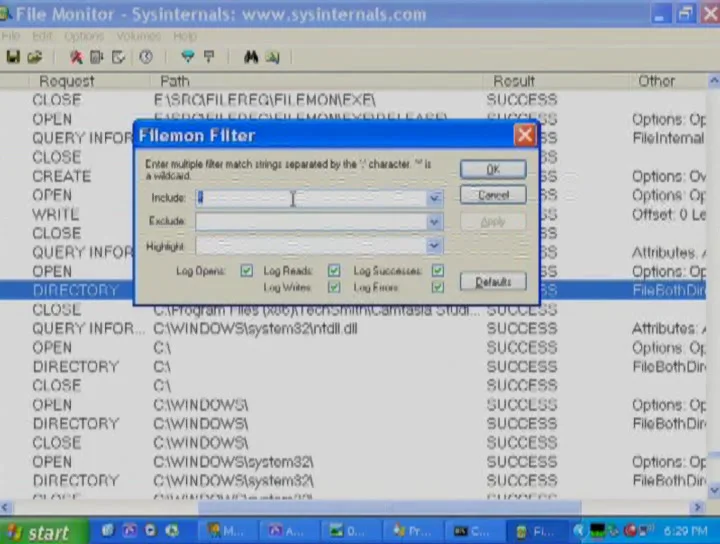Click the 6:29 PM taskbar clock
The width and height of the screenshot is (720, 544).
click(x=686, y=531)
